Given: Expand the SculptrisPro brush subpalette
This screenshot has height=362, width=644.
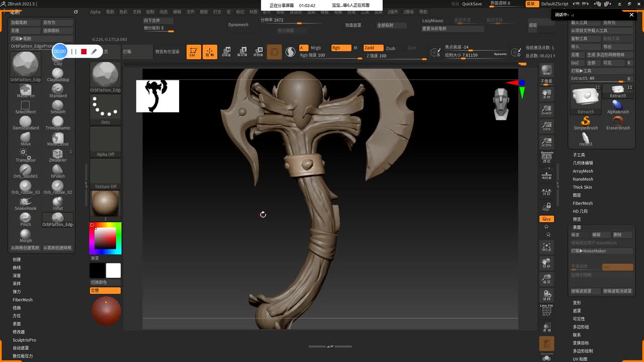Looking at the screenshot, I should tap(24, 340).
